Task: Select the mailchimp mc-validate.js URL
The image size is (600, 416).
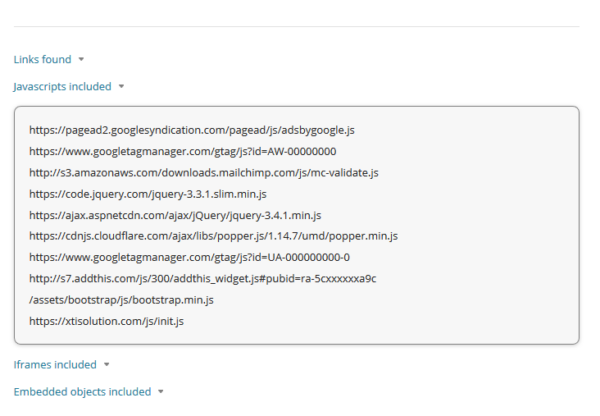Action: (x=204, y=173)
